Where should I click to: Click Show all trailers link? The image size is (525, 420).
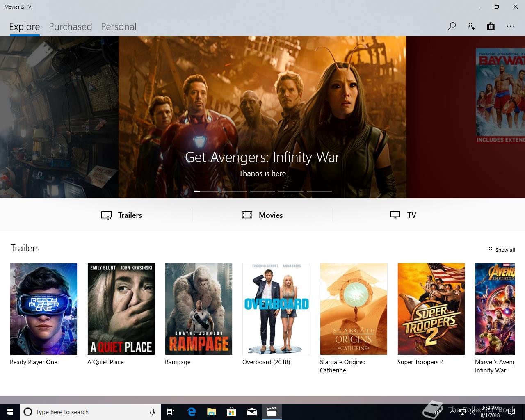(x=501, y=250)
